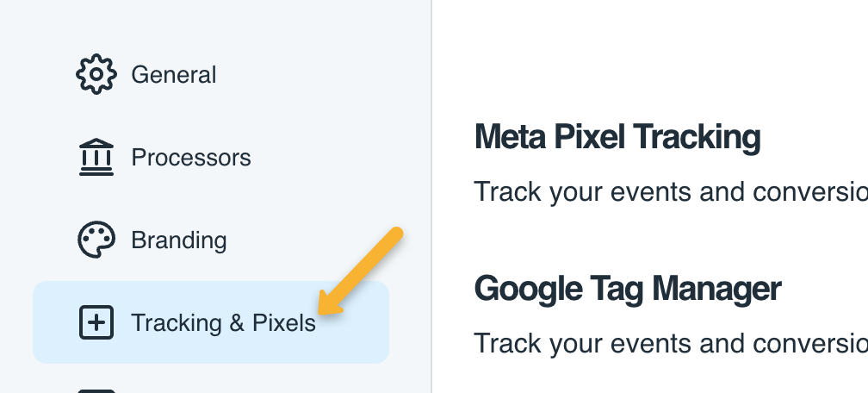Viewport: 868px width, 393px height.
Task: Click the description under Google Tag Manager
Action: point(670,343)
